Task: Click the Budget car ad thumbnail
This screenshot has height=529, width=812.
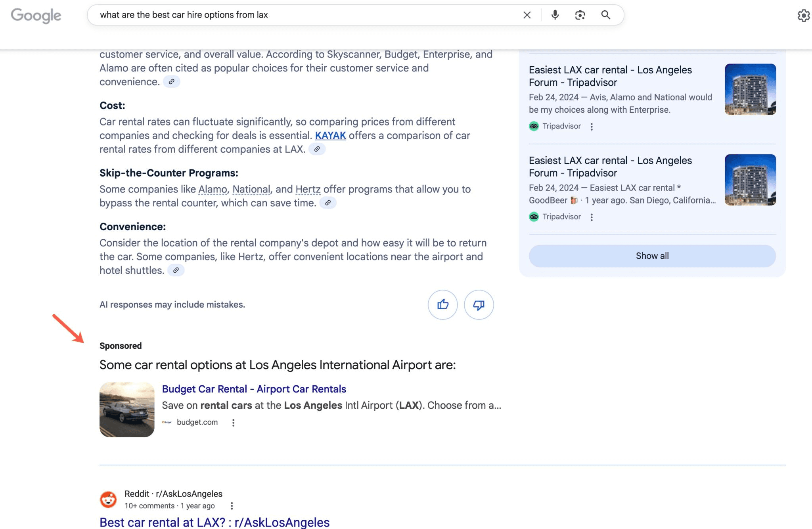Action: click(x=127, y=410)
